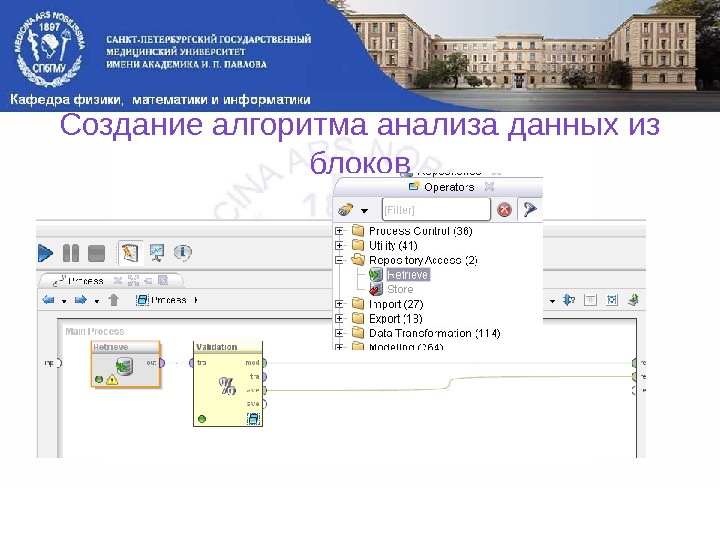Open the forward-history dropdown arrow

click(97, 301)
